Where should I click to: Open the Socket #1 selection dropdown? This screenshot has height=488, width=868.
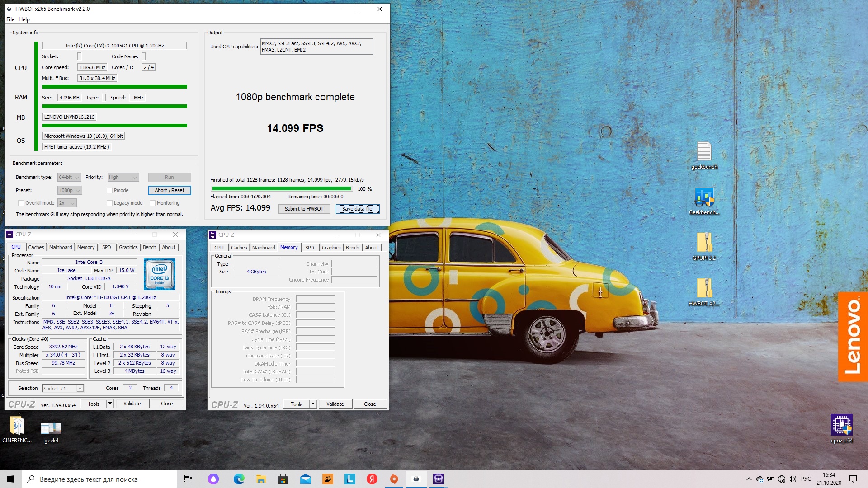[x=63, y=388]
